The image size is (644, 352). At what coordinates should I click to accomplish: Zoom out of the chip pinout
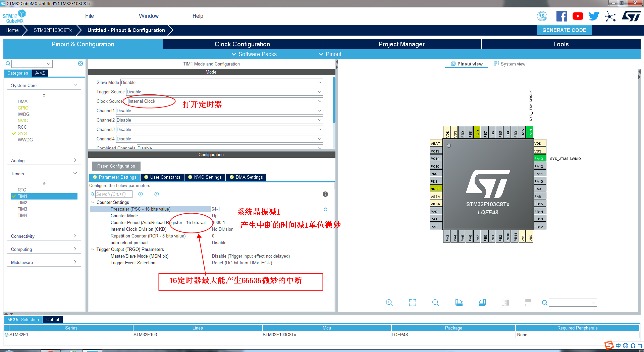(435, 303)
